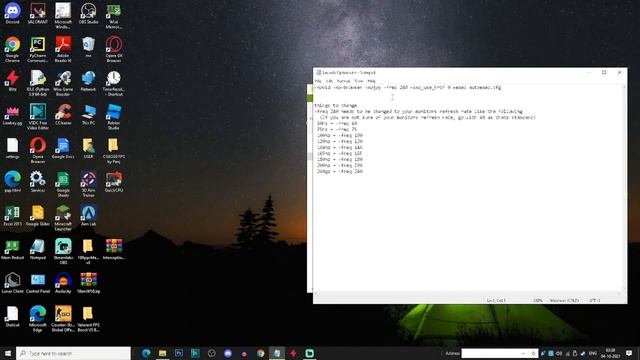Open the notification center icon
The image size is (640, 360).
629,353
